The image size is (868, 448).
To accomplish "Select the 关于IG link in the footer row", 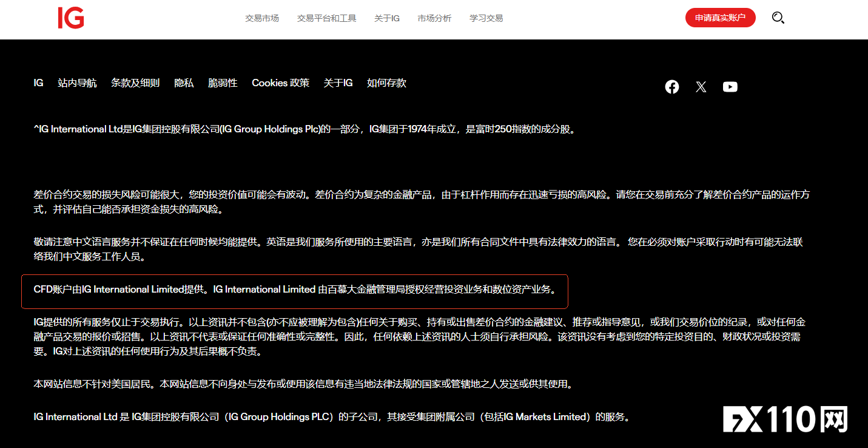I will (337, 83).
